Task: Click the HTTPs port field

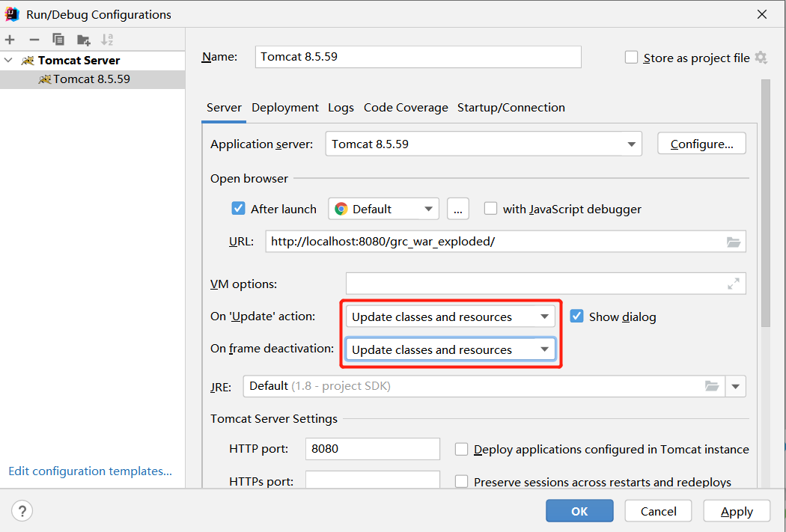Action: pyautogui.click(x=373, y=480)
